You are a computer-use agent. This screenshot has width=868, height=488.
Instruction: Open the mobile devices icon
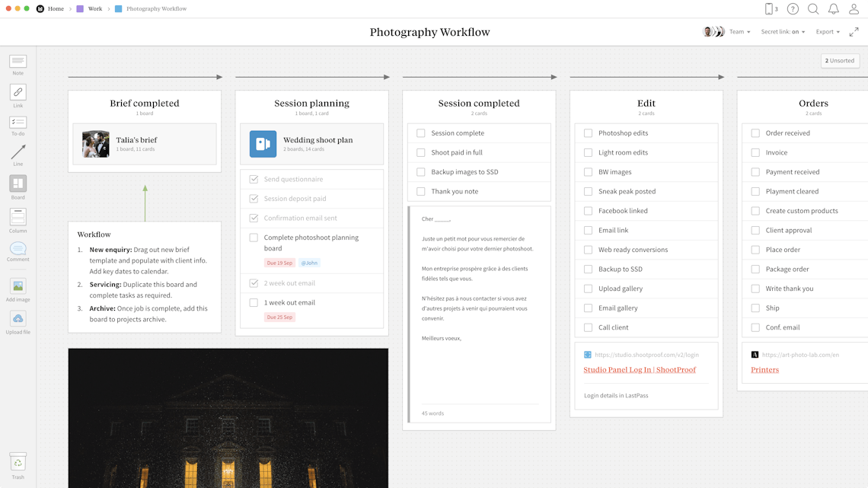pyautogui.click(x=769, y=8)
